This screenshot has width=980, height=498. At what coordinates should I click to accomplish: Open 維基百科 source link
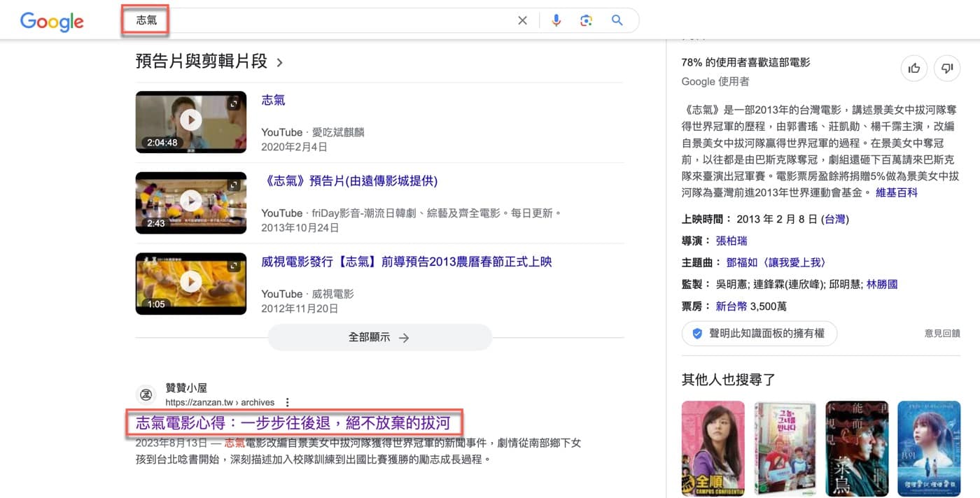coord(897,192)
